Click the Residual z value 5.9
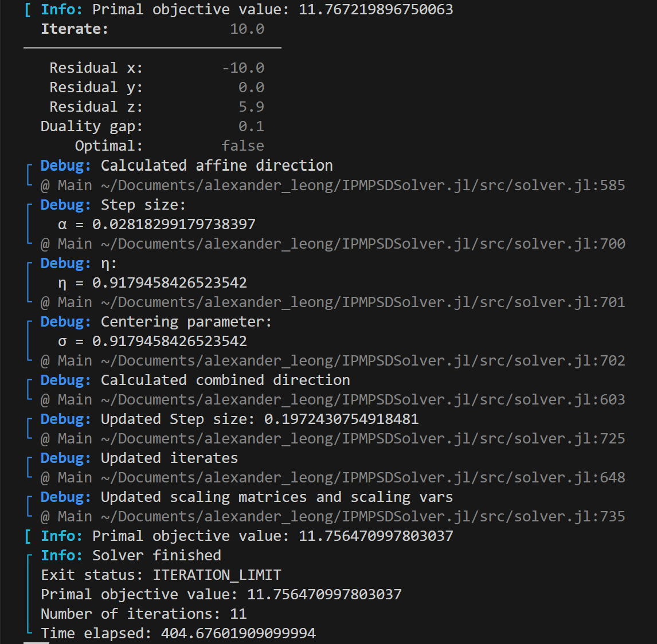The width and height of the screenshot is (657, 644). 252,107
